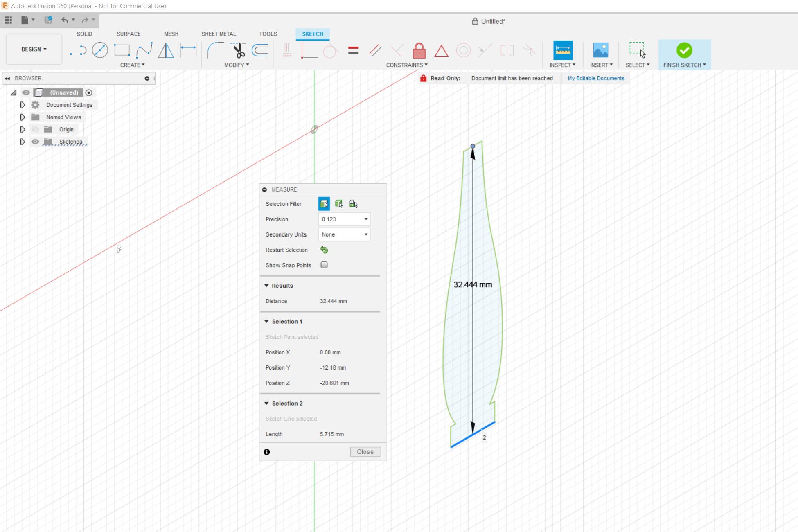Enable the Show Snap Points checkbox
The width and height of the screenshot is (798, 532).
(x=324, y=265)
